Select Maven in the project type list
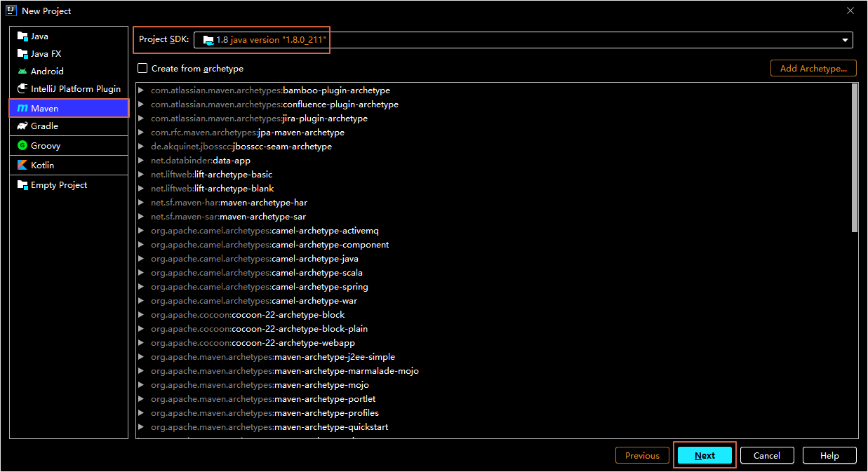This screenshot has height=472, width=868. click(x=69, y=109)
